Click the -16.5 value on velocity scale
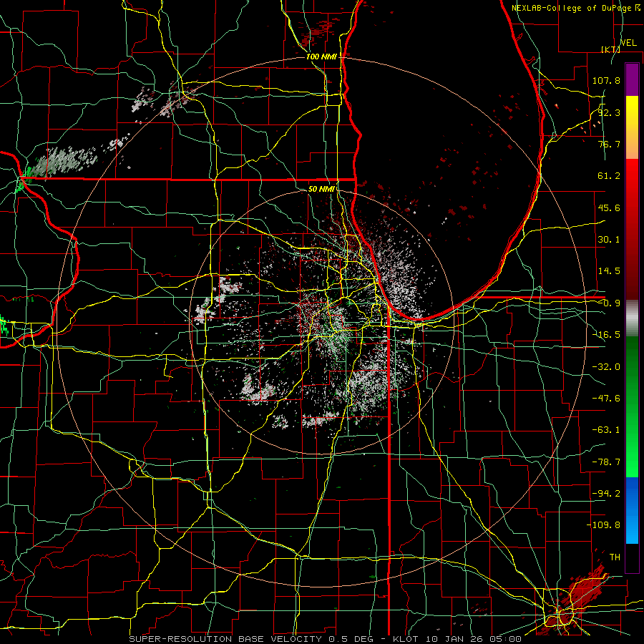Screen dimensions: 644x644 (x=606, y=335)
